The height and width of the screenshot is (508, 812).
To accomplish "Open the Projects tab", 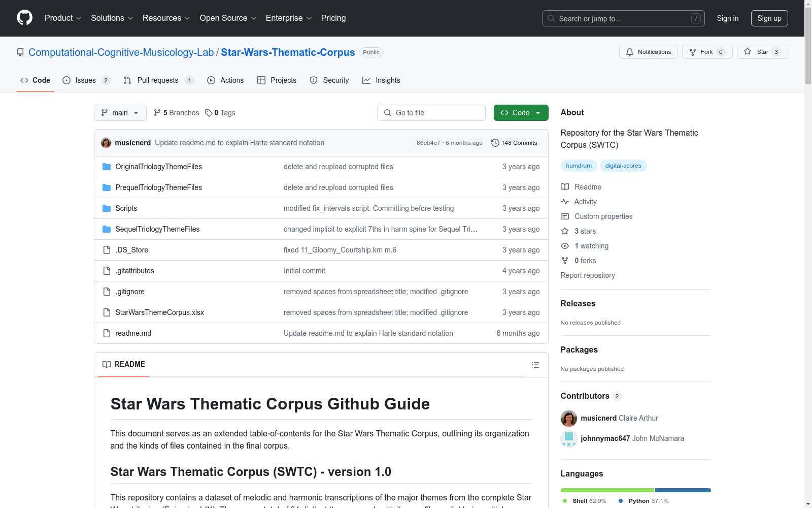I will 277,80.
